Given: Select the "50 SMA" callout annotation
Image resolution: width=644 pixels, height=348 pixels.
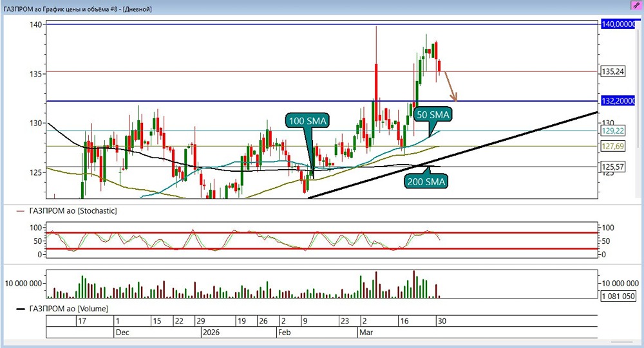Looking at the screenshot, I should coord(433,114).
